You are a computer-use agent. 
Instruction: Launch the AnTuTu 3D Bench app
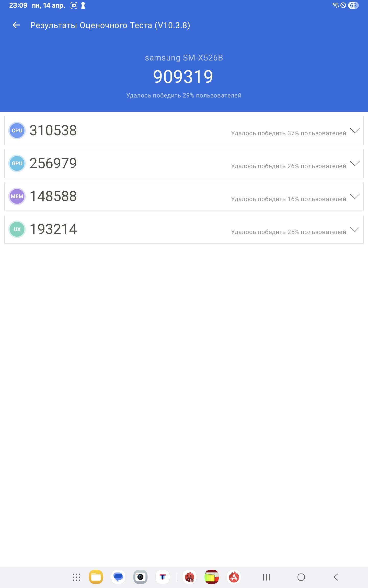(x=190, y=577)
